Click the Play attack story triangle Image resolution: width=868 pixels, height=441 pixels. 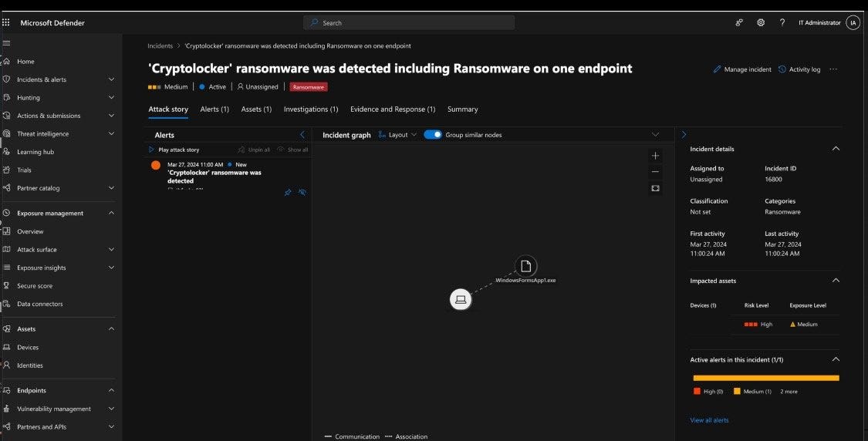151,150
